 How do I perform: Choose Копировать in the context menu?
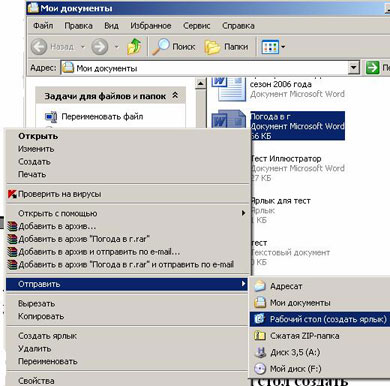pos(128,316)
